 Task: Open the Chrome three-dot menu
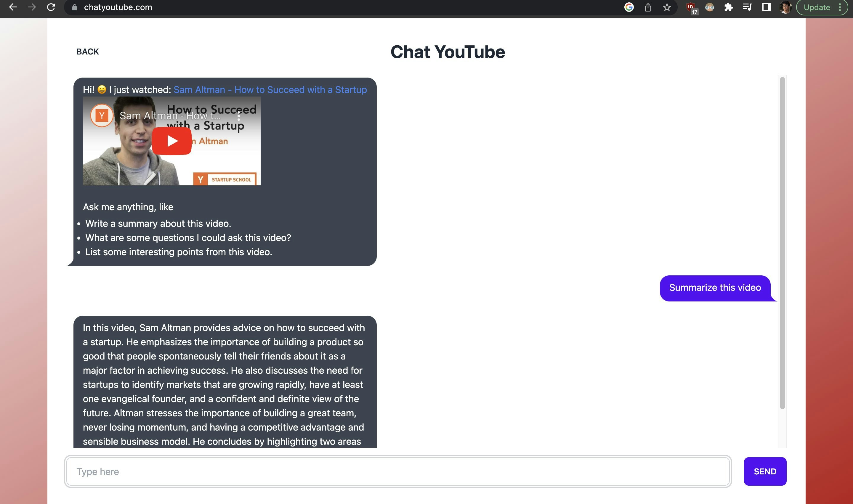click(840, 7)
